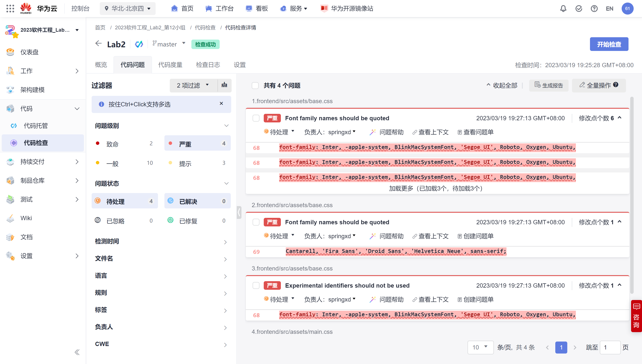Open the 10 items per page dropdown
642x364 pixels.
480,347
